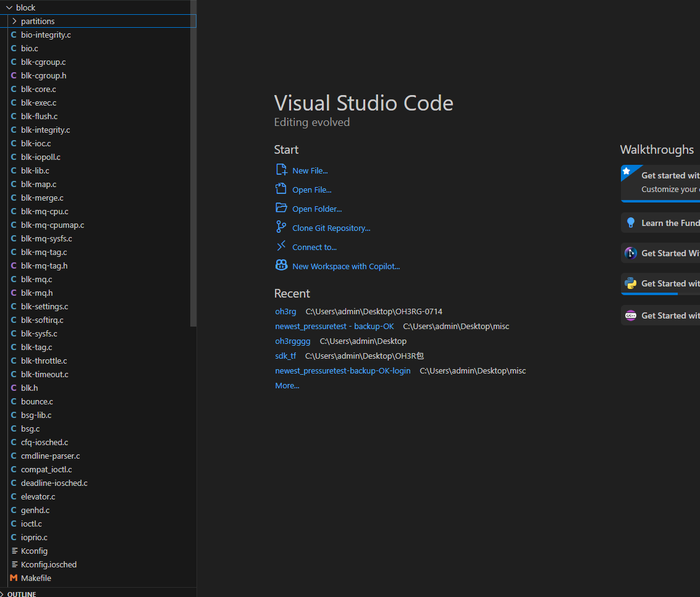Screen dimensions: 700x597
Task: Open New File link
Action: [310, 170]
